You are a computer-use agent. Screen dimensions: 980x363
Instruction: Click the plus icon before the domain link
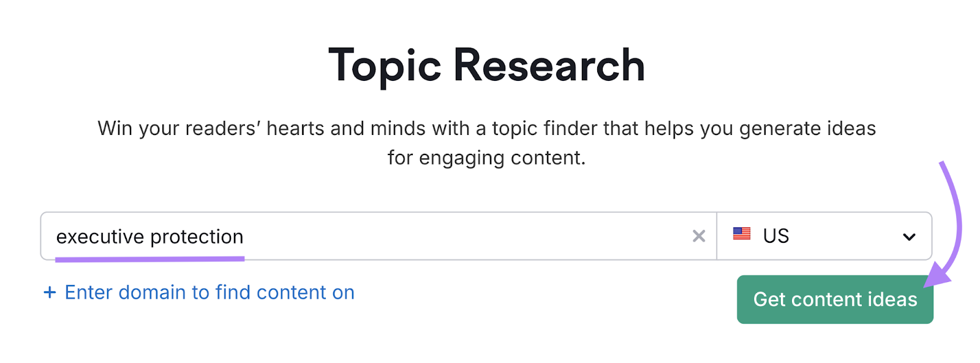50,292
